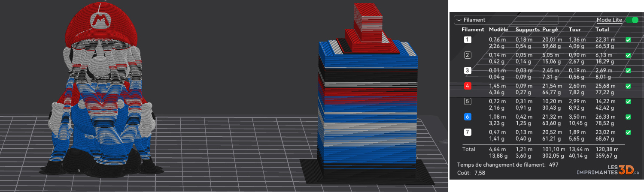Click the 20,52 m purged value
The height and width of the screenshot is (192, 644).
(x=553, y=132)
